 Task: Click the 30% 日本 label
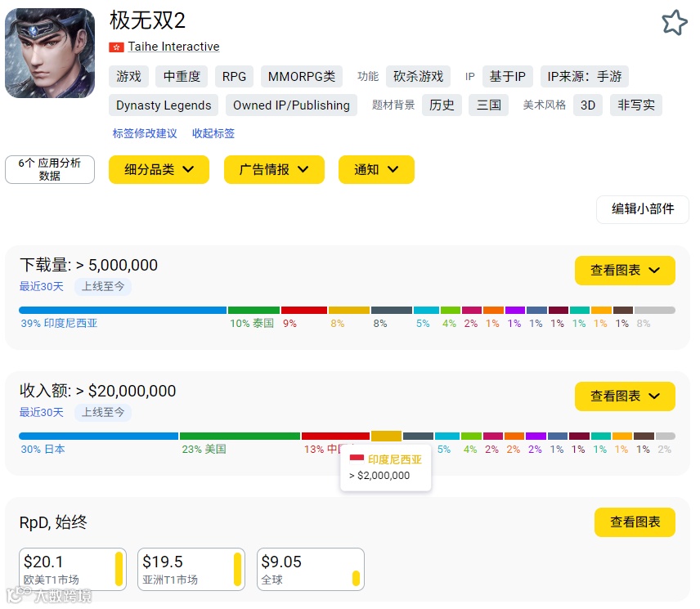(43, 450)
